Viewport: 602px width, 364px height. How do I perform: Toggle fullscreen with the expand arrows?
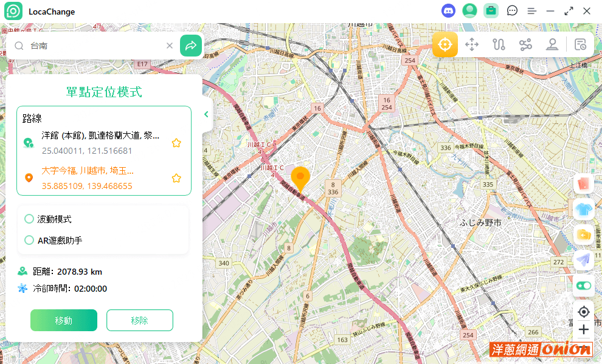click(x=569, y=11)
